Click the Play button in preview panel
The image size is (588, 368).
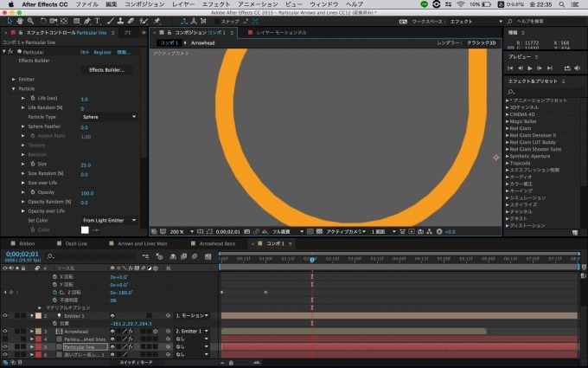click(x=529, y=68)
